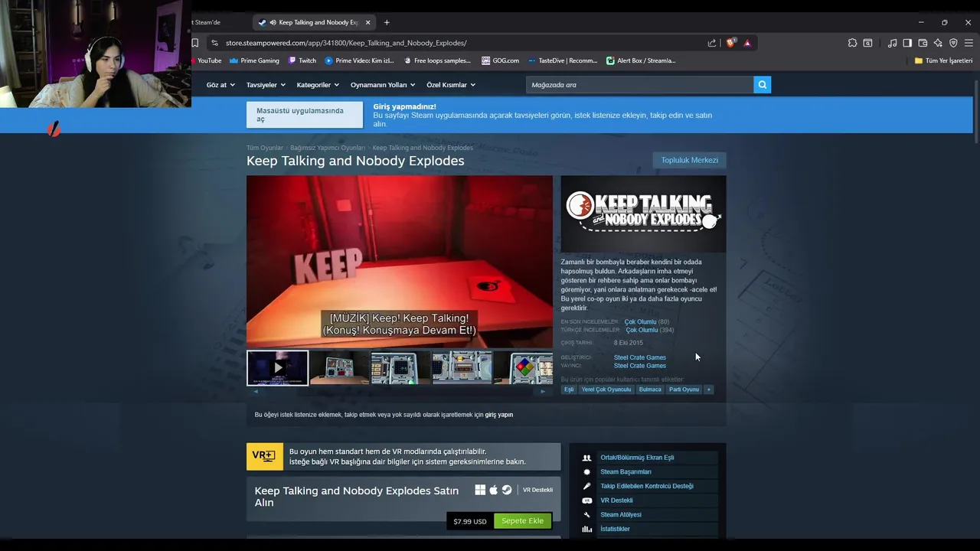Click the SteamOS platform icon in purchase box
This screenshot has height=551, width=980.
[x=507, y=490]
